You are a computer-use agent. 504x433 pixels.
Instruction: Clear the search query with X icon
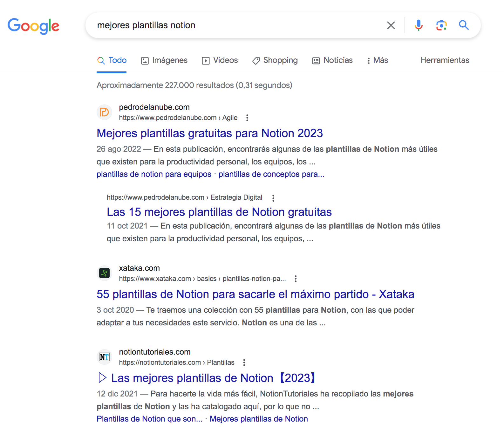(391, 25)
